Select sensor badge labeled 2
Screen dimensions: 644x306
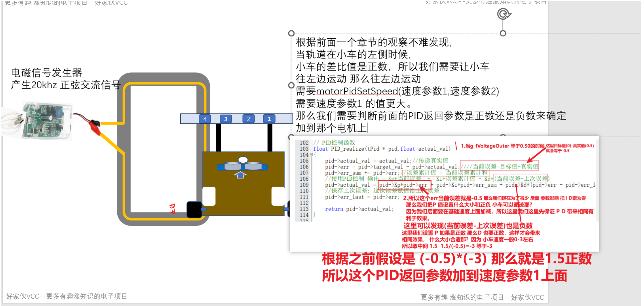248,119
